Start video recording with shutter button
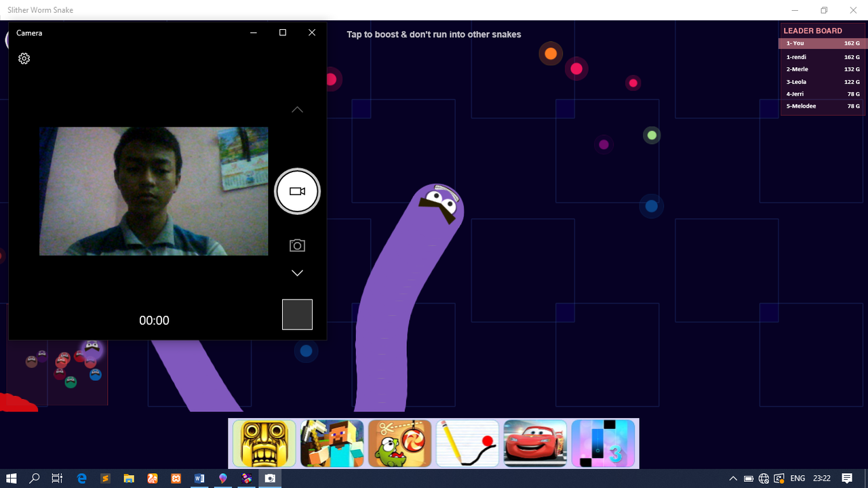The height and width of the screenshot is (488, 868). tap(297, 191)
